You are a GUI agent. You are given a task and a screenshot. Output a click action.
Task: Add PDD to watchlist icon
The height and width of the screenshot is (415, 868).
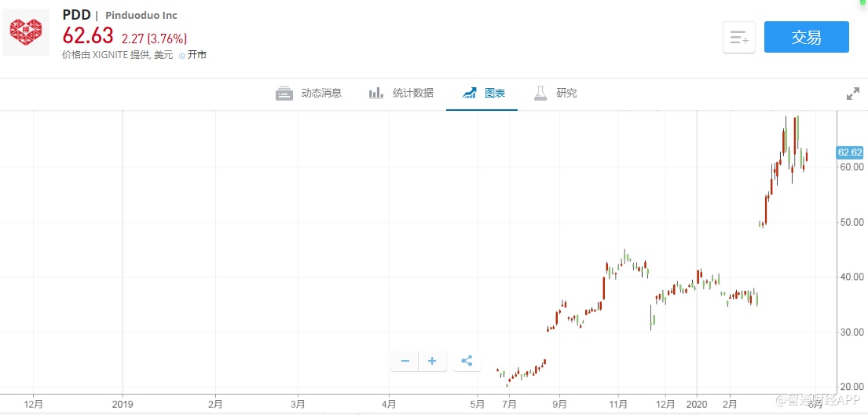click(x=738, y=37)
